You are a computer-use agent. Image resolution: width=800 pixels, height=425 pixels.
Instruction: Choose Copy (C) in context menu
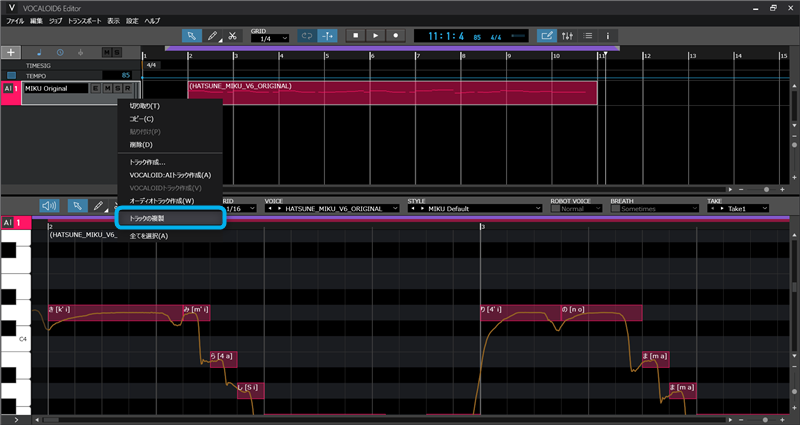pyautogui.click(x=170, y=119)
